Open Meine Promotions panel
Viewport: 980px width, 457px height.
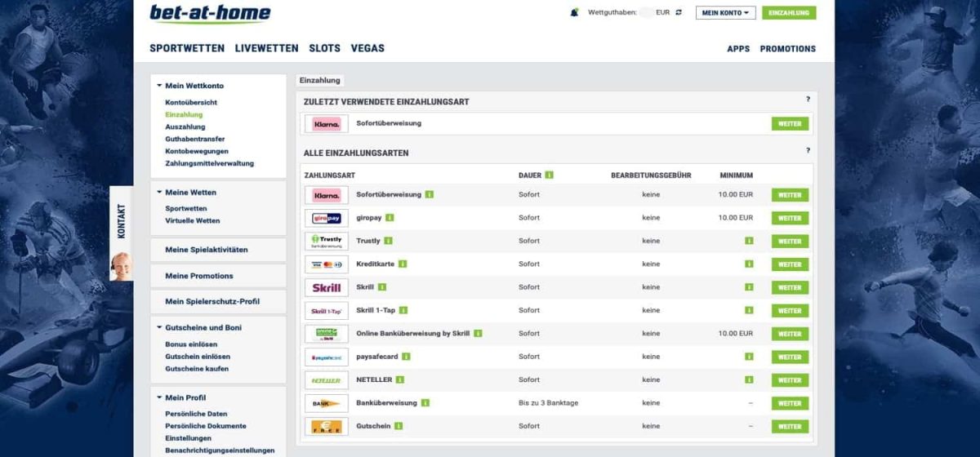218,276
